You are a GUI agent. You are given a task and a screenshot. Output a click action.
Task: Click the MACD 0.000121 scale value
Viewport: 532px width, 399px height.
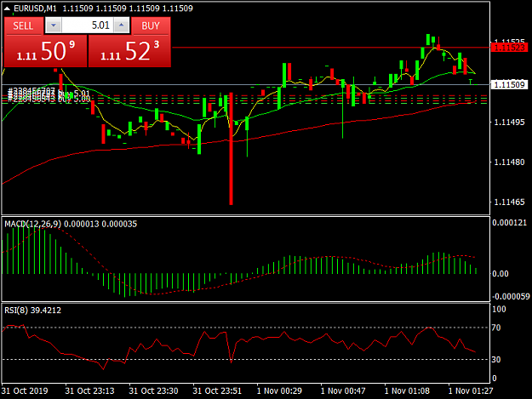coord(509,223)
